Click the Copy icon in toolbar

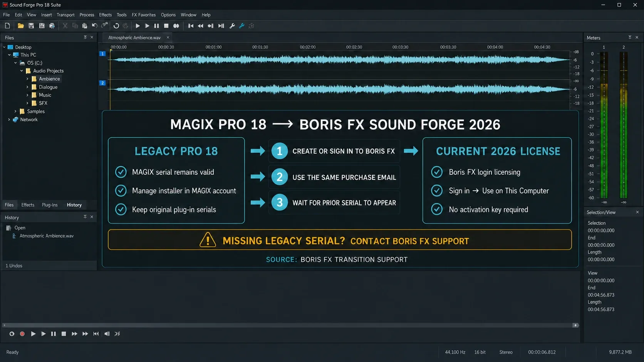75,26
